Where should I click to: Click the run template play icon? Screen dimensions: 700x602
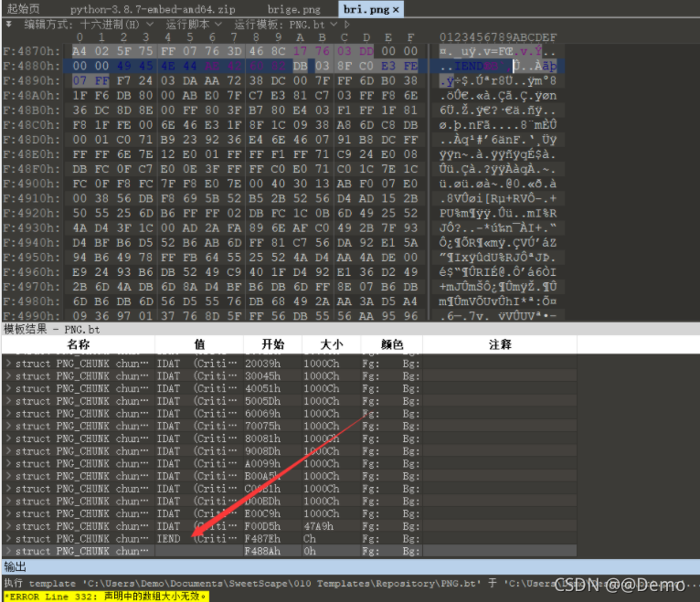(347, 25)
